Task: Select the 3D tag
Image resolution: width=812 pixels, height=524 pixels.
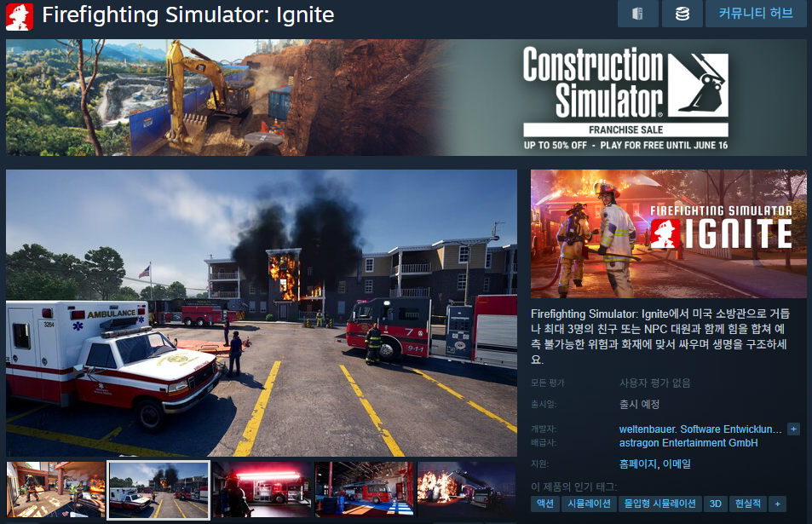Action: coord(715,504)
